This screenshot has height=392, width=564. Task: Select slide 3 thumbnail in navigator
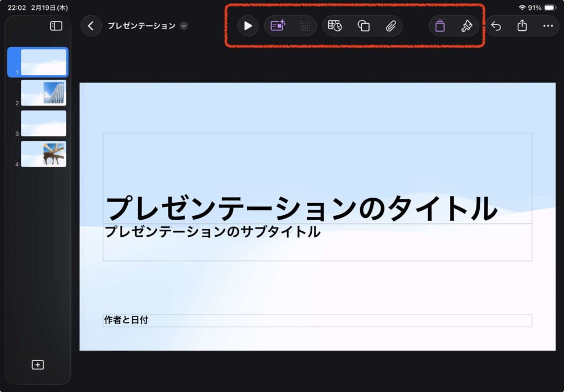point(44,123)
